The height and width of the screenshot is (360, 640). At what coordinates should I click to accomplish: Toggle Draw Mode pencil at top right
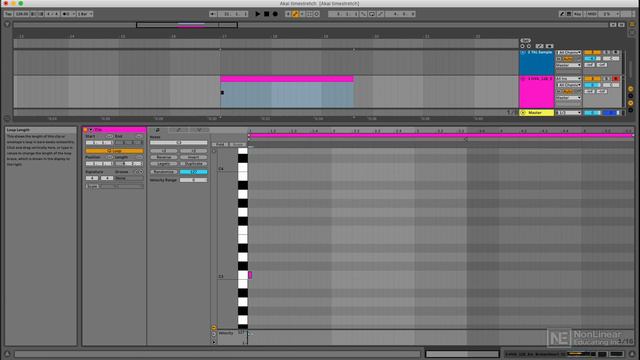(x=562, y=14)
